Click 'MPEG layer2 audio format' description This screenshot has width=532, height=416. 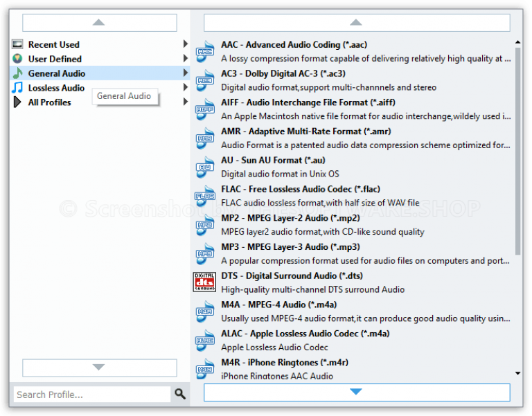point(323,232)
